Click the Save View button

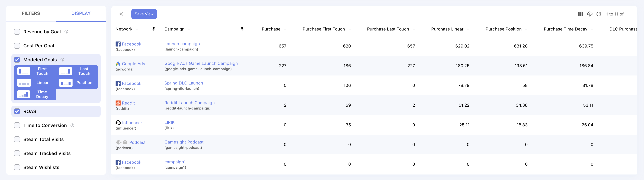pyautogui.click(x=144, y=14)
